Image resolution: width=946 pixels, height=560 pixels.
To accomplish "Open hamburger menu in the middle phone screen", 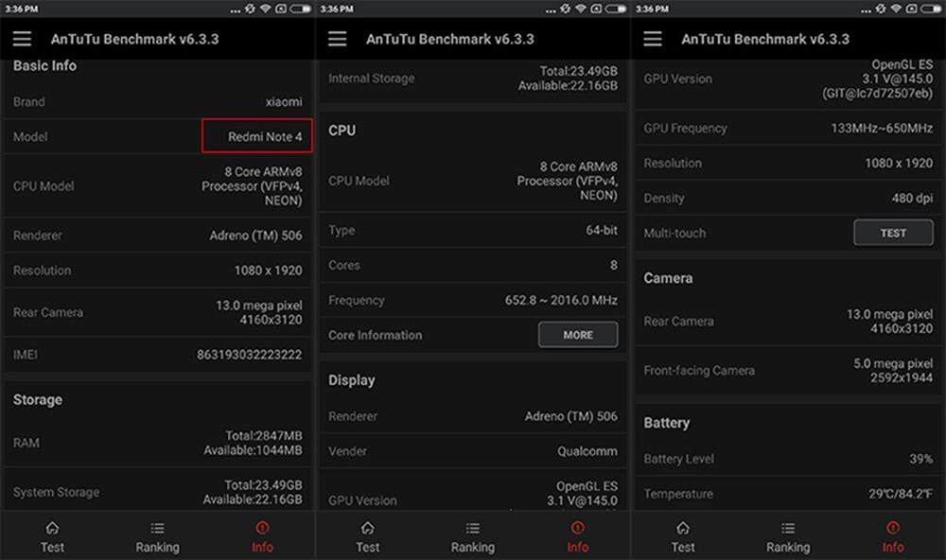I will tap(338, 40).
